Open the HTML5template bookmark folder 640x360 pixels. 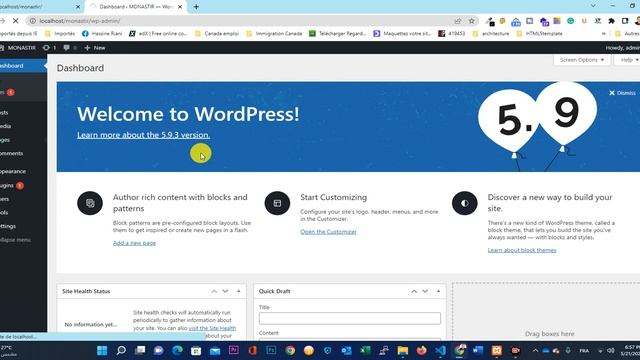tap(539, 33)
